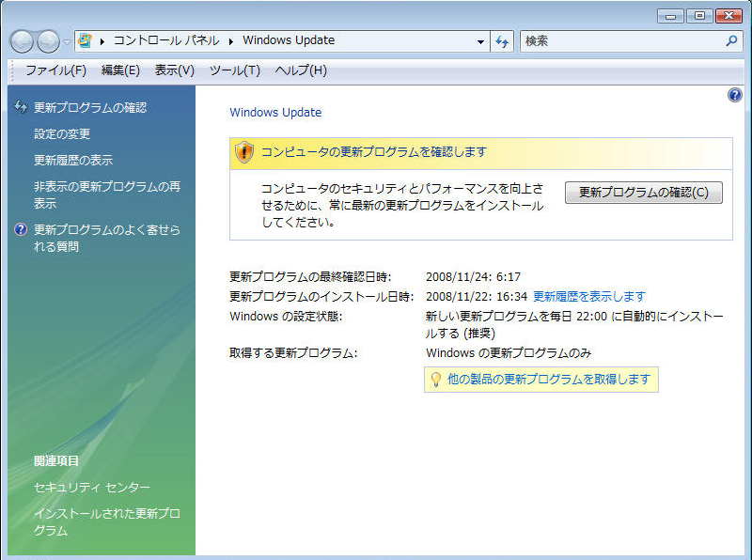The height and width of the screenshot is (560, 752).
Task: Click the blue help question mark icon below the search box
Action: 734,95
